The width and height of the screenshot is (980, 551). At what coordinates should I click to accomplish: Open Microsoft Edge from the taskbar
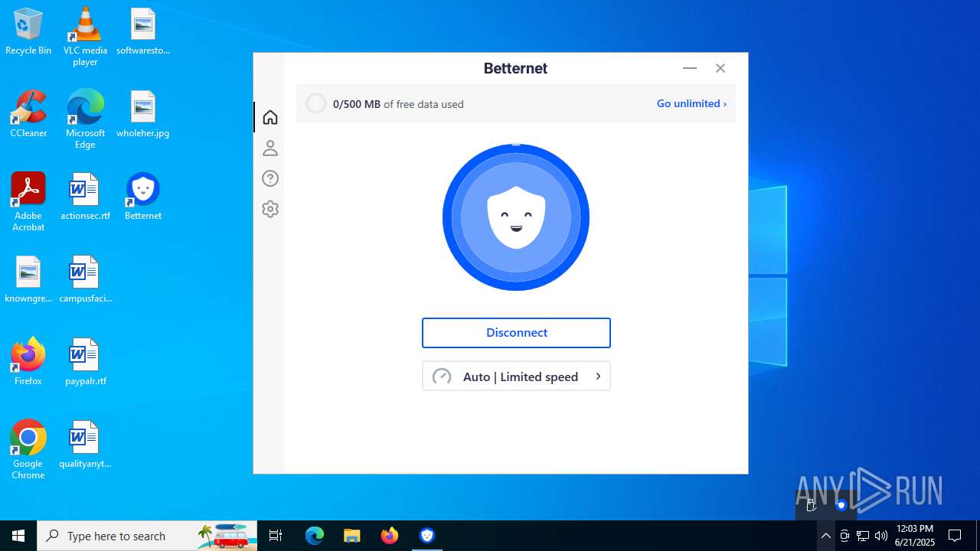pos(315,536)
